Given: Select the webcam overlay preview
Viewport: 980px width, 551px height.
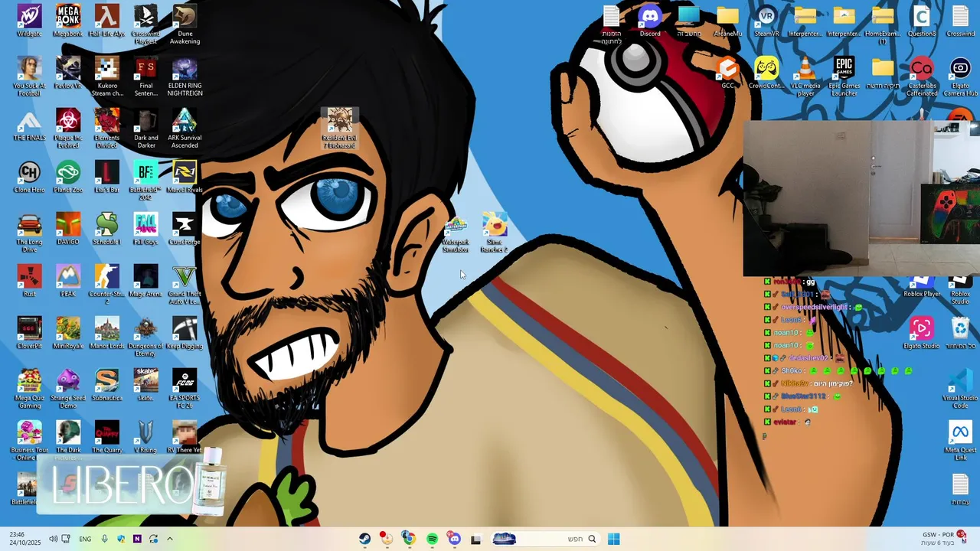Looking at the screenshot, I should click(861, 197).
